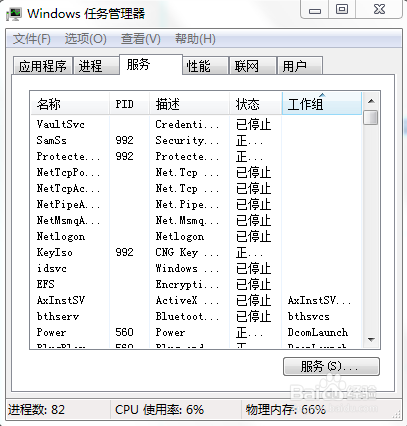This screenshot has height=426, width=407.
Task: Click the bthsvcs group cell
Action: tap(309, 316)
